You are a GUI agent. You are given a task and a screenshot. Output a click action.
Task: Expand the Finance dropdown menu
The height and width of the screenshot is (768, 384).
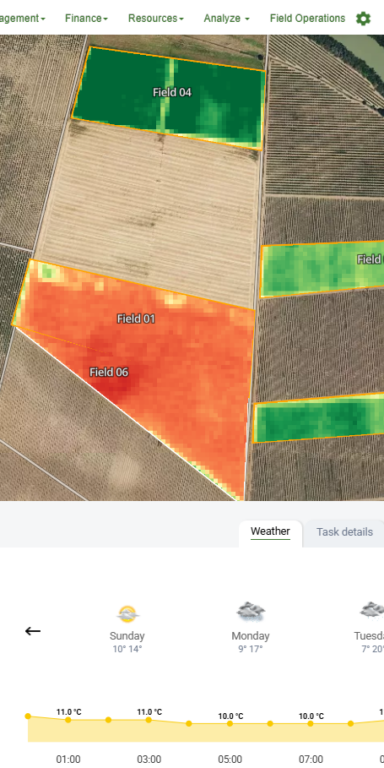(86, 19)
